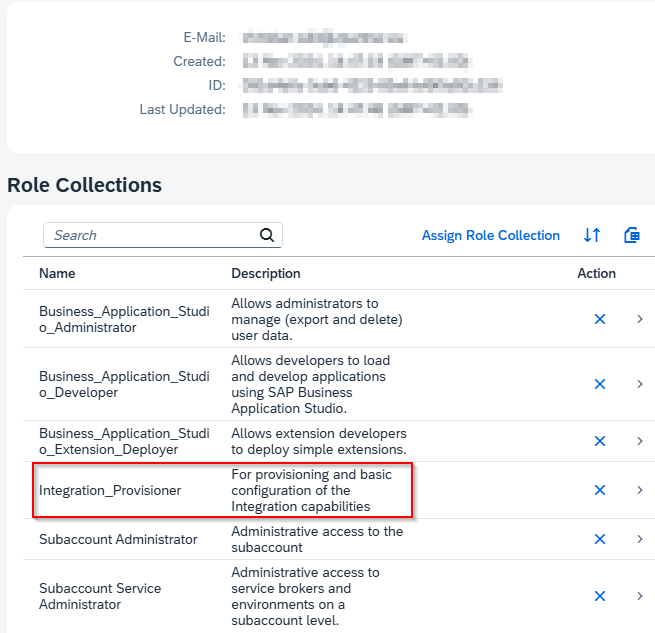The image size is (655, 633).
Task: Click the sort icon in Role Collections toolbar
Action: click(592, 235)
